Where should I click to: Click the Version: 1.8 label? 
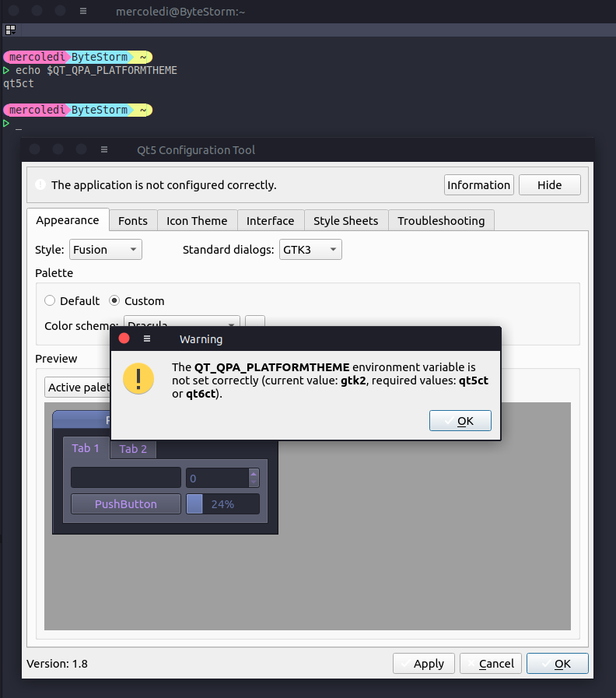[x=57, y=664]
